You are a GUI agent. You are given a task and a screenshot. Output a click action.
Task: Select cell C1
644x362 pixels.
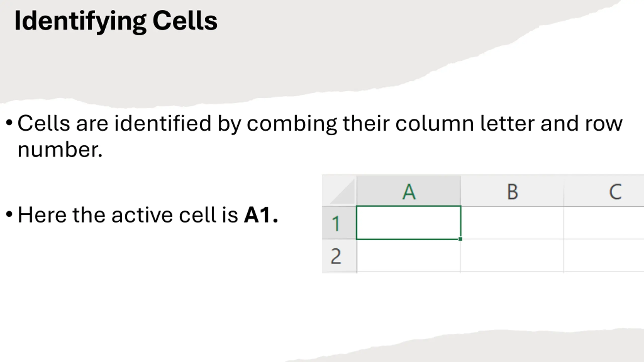point(604,223)
